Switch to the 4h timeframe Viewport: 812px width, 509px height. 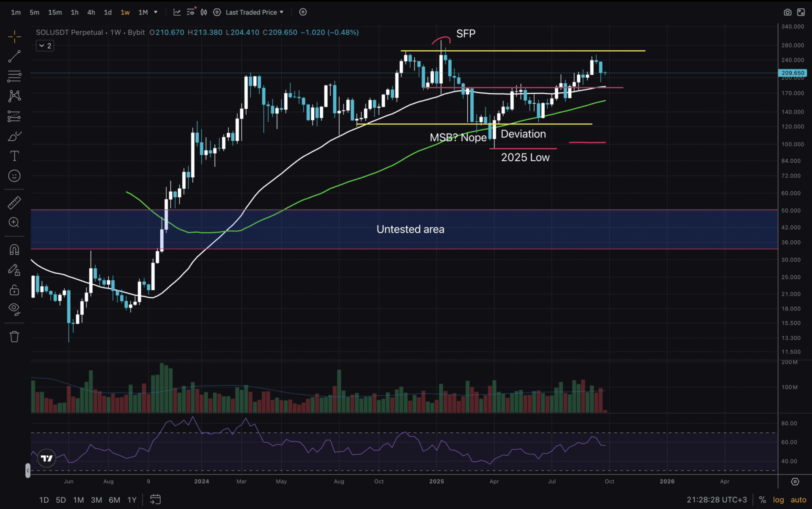click(x=91, y=12)
